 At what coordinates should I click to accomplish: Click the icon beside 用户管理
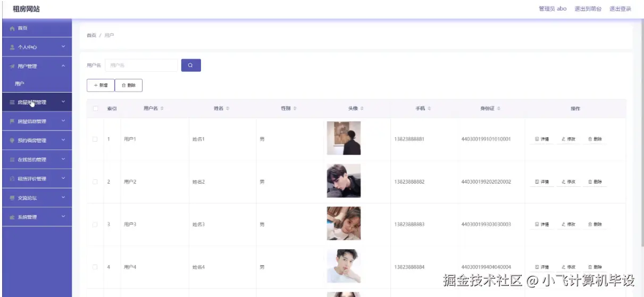[x=12, y=67]
